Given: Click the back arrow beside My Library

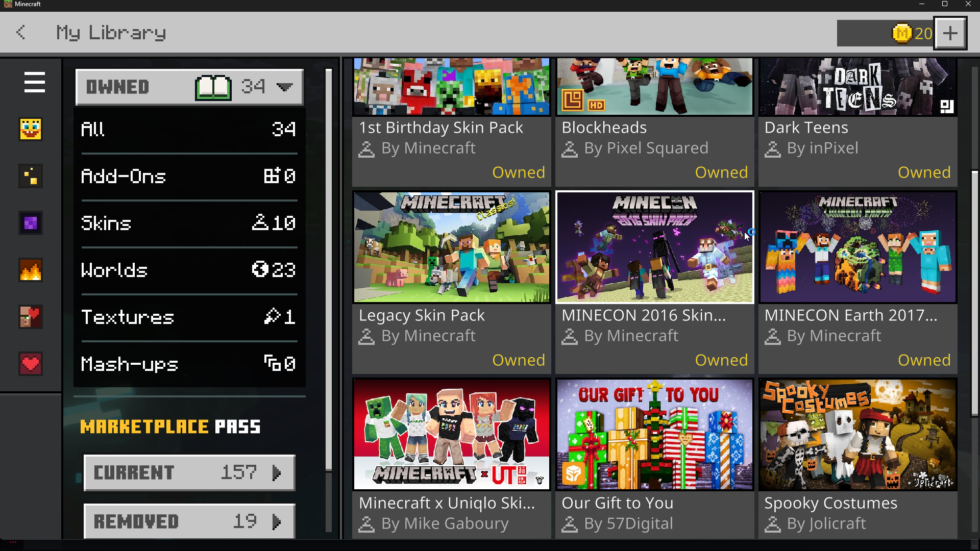Looking at the screenshot, I should pos(21,33).
